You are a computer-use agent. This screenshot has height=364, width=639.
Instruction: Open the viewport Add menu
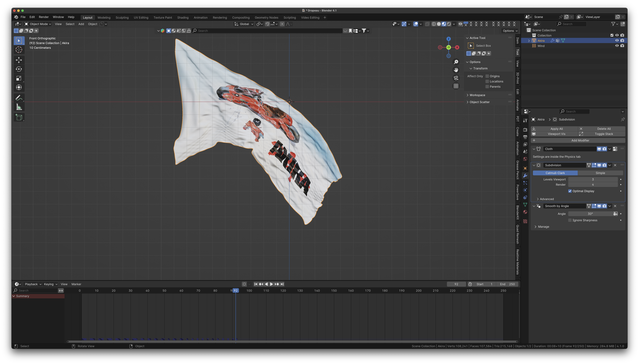click(81, 24)
